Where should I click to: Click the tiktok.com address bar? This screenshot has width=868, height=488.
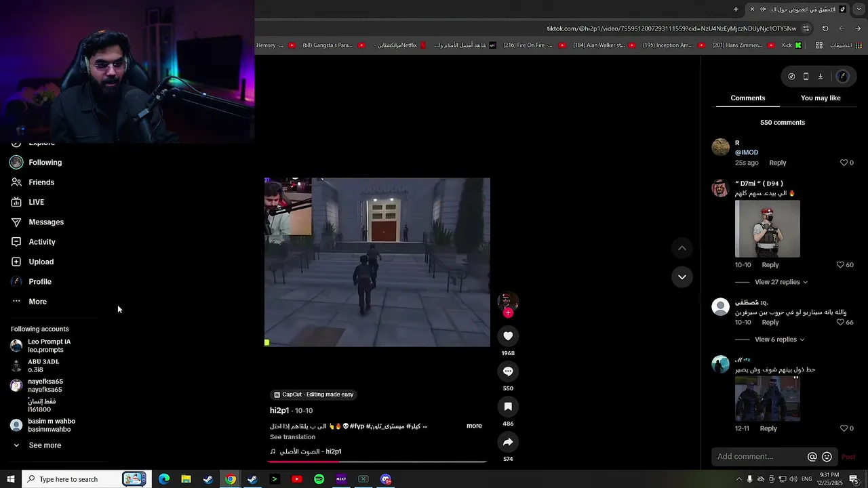point(671,28)
